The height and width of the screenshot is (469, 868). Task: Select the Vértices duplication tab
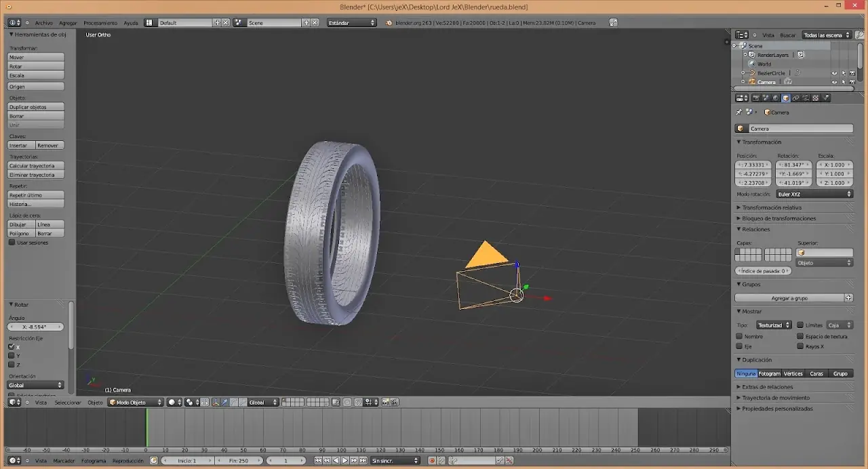(x=793, y=373)
